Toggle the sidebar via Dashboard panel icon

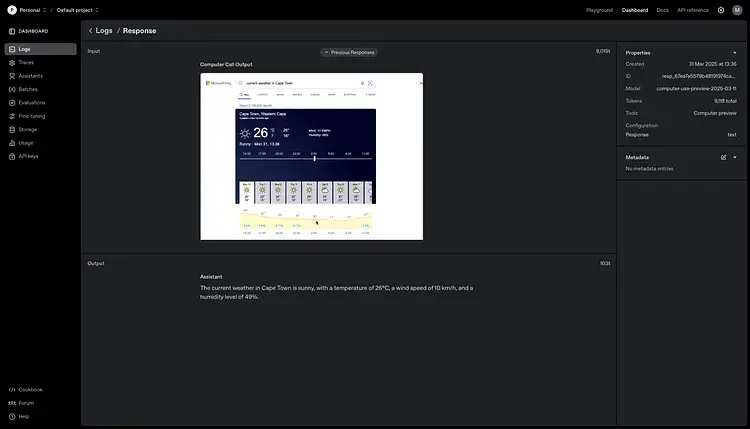pyautogui.click(x=12, y=31)
